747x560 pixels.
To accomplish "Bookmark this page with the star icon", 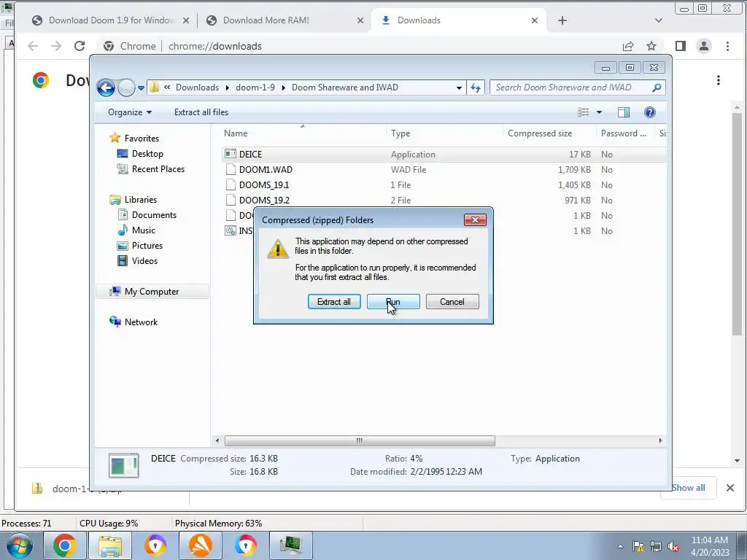I will tap(651, 46).
